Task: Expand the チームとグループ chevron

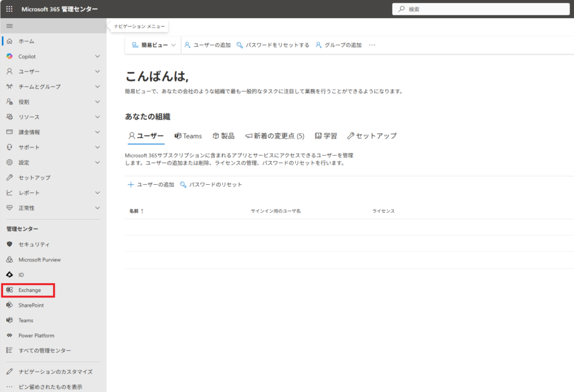Action: pos(97,86)
